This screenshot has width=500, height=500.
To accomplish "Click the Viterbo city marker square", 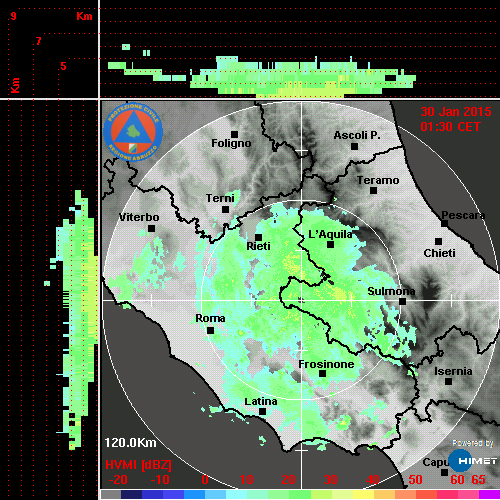I will [152, 229].
